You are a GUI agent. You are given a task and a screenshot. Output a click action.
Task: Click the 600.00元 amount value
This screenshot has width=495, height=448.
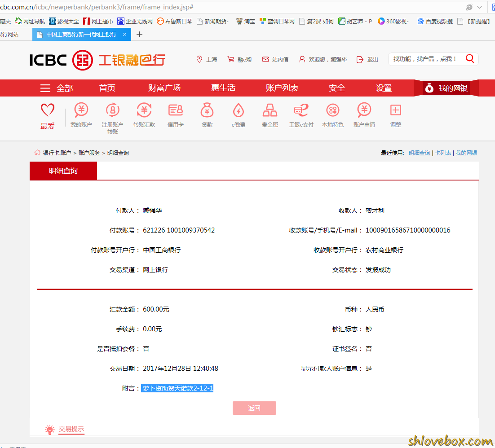[x=156, y=309]
